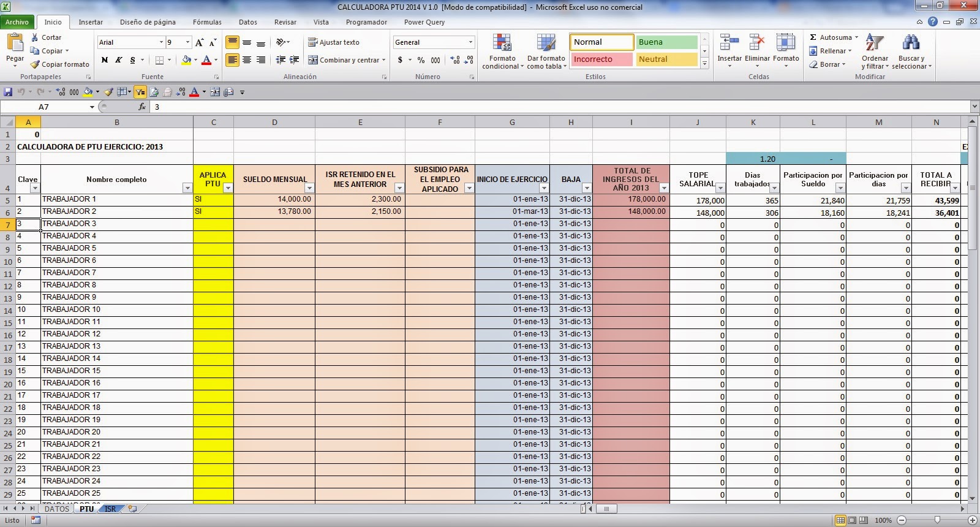Click the decrease indent icon

[x=281, y=59]
